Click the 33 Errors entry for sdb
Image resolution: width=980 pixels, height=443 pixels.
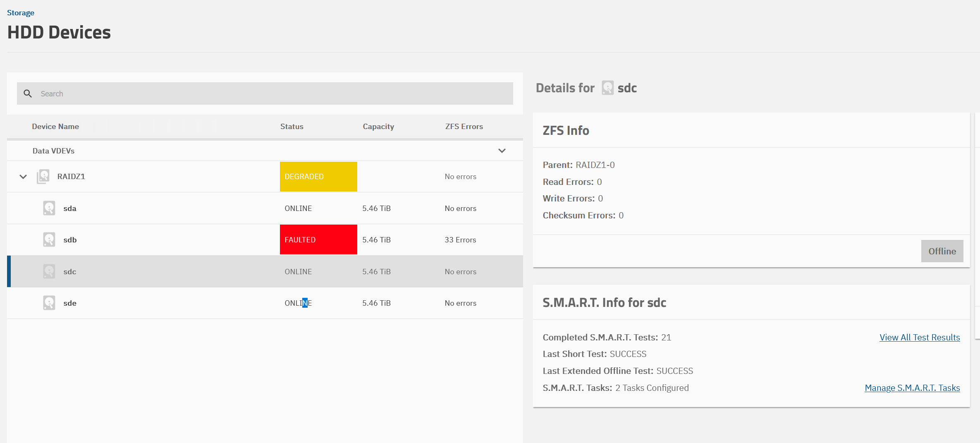(x=460, y=240)
